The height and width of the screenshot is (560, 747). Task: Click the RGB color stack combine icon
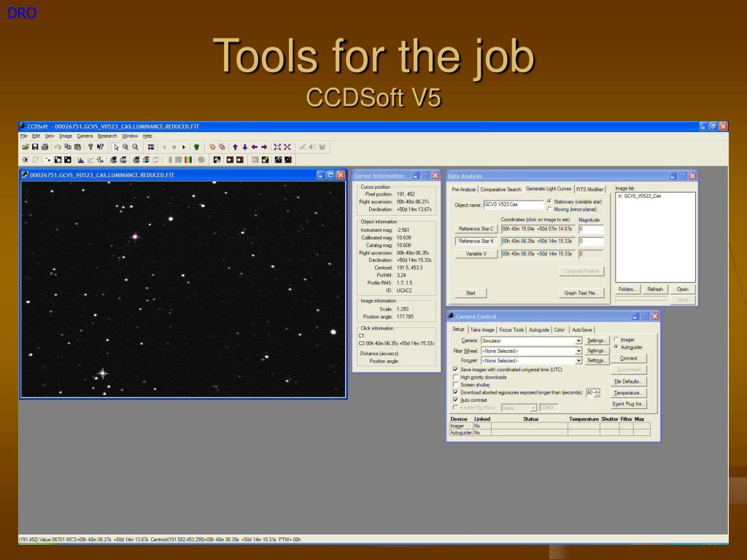tap(146, 160)
